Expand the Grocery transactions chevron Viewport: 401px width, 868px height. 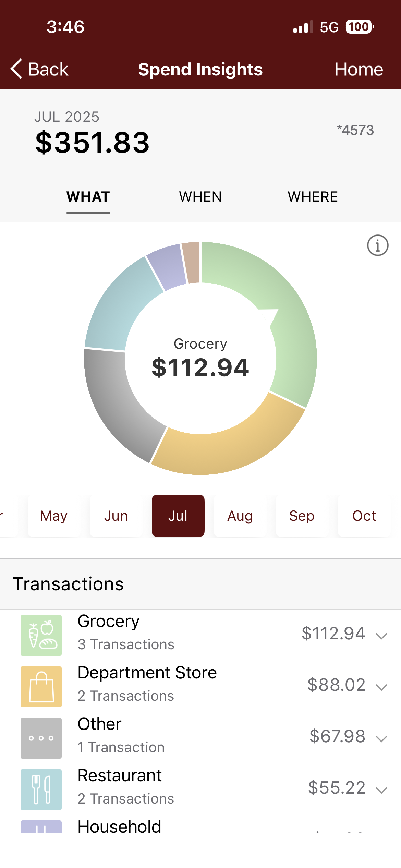click(x=381, y=636)
